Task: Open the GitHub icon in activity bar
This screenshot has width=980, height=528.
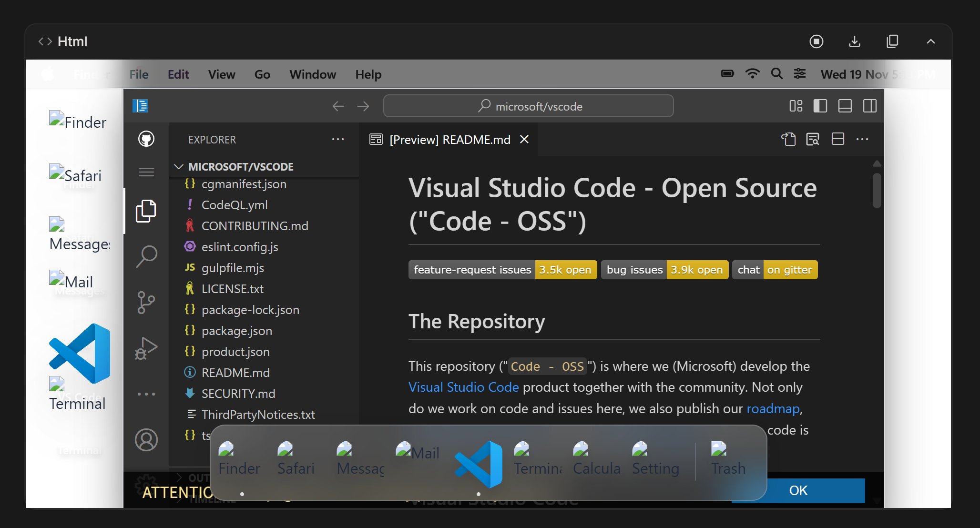Action: (x=146, y=139)
